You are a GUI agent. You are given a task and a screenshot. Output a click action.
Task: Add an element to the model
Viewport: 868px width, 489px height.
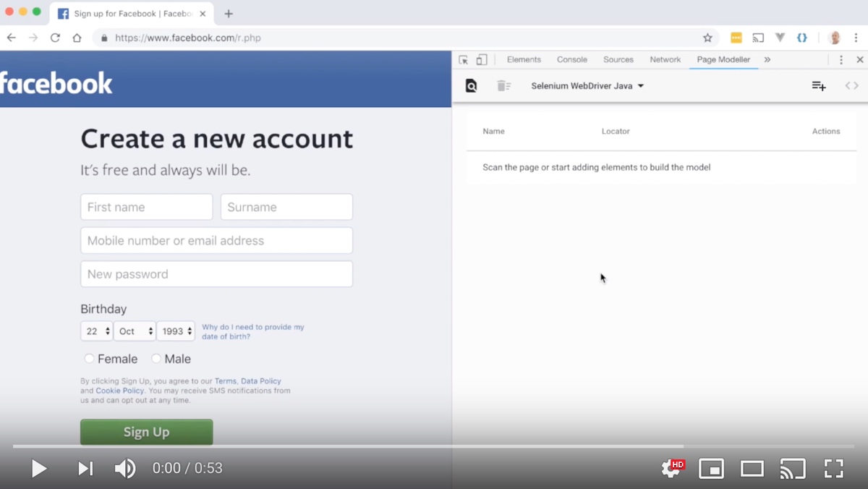[x=819, y=86]
